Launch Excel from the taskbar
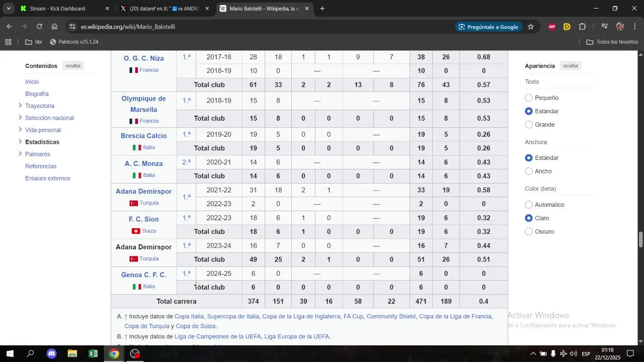The width and height of the screenshot is (644, 362). [x=93, y=354]
